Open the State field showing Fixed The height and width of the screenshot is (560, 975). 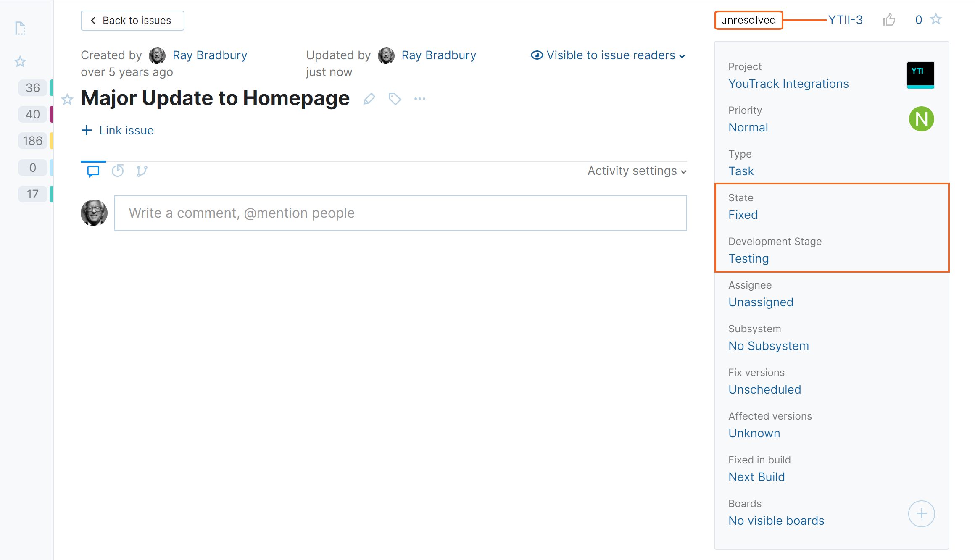(x=743, y=215)
